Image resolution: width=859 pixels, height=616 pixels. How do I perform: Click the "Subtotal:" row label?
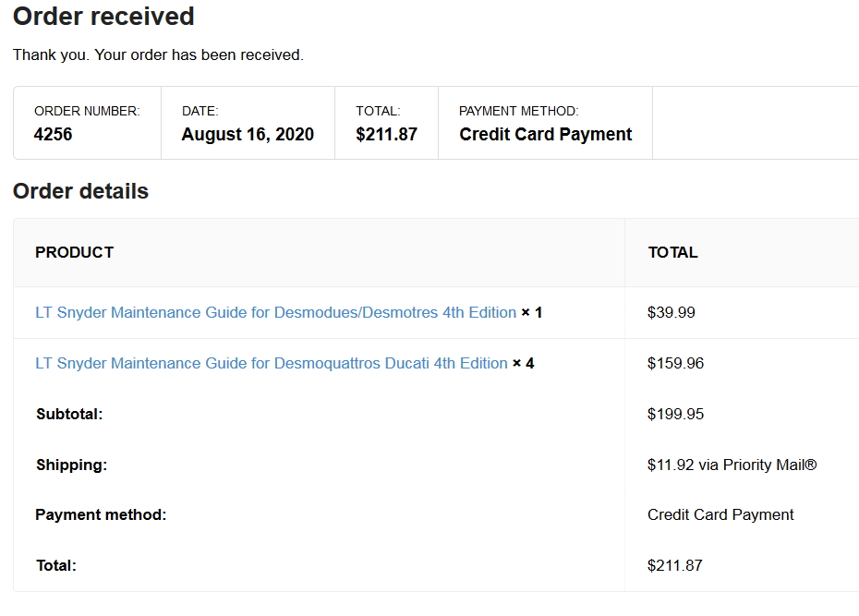point(69,414)
